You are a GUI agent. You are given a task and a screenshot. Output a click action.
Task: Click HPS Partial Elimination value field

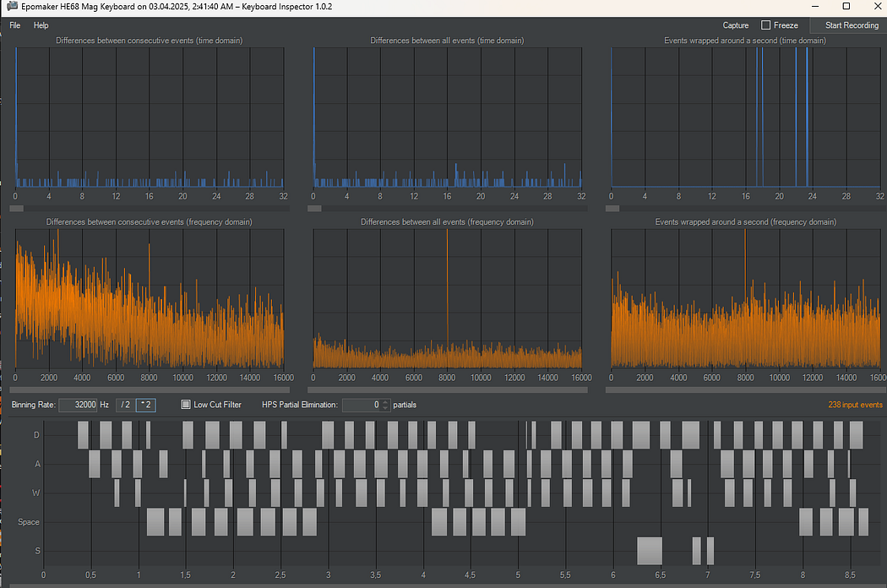pos(362,406)
